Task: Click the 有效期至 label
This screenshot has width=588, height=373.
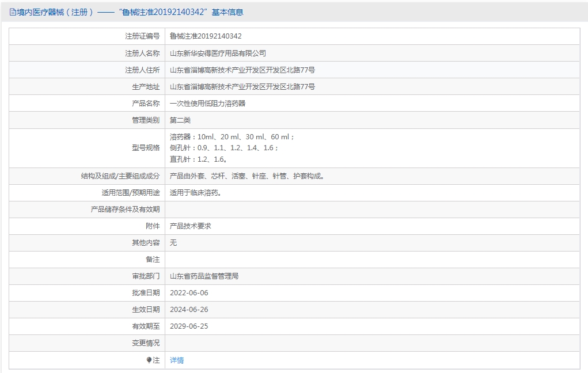Action: pyautogui.click(x=146, y=326)
